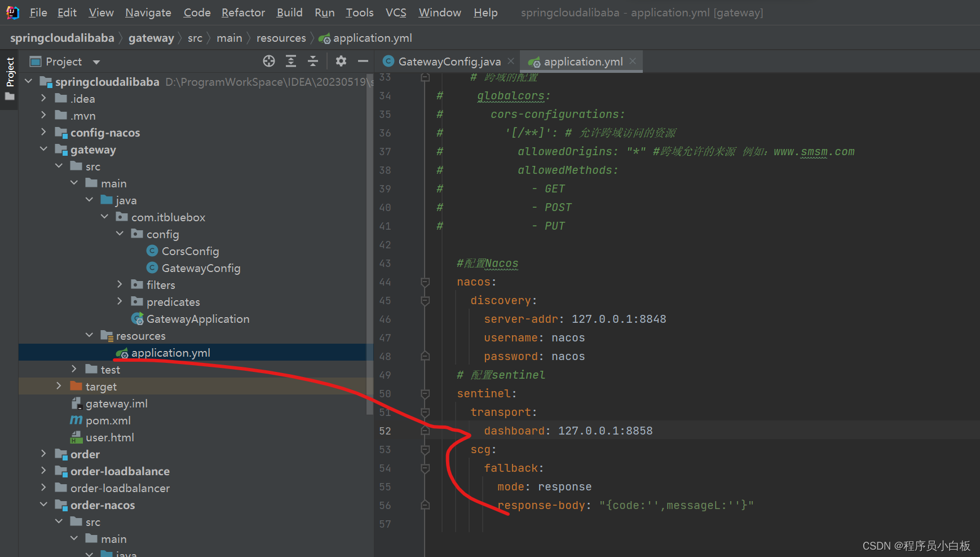The height and width of the screenshot is (557, 980).
Task: Click the fold marker on line 44
Action: pyautogui.click(x=425, y=282)
